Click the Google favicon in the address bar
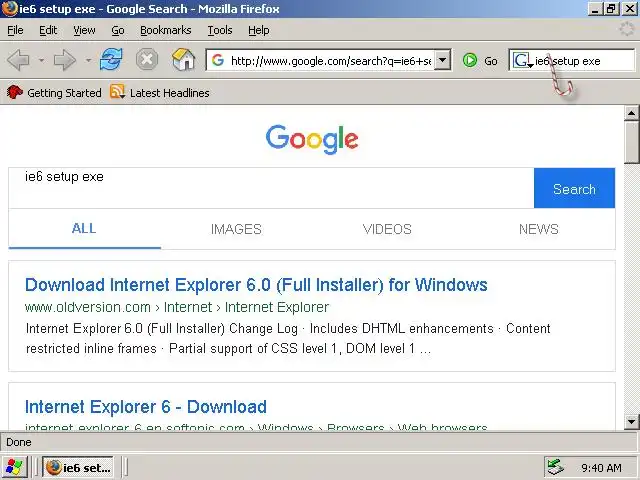Viewport: 640px width, 480px height. pyautogui.click(x=218, y=60)
